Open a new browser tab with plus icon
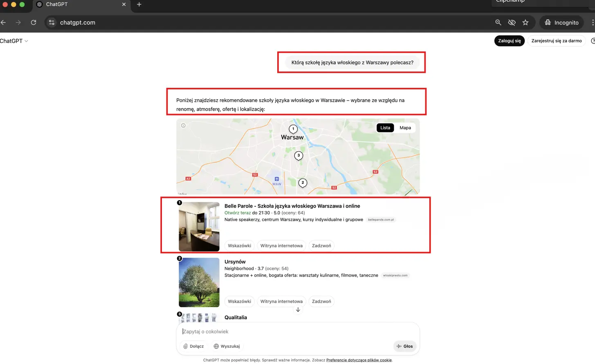This screenshot has height=364, width=595. tap(139, 4)
